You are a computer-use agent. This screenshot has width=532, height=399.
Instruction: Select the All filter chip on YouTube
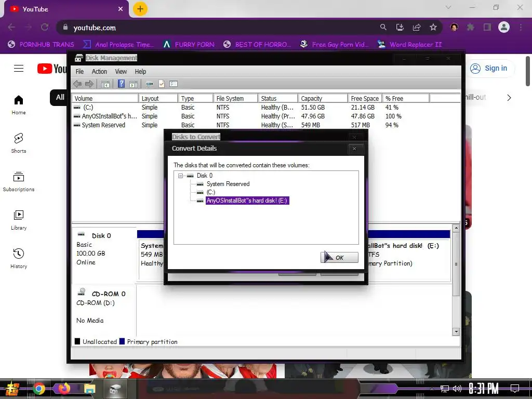[59, 97]
